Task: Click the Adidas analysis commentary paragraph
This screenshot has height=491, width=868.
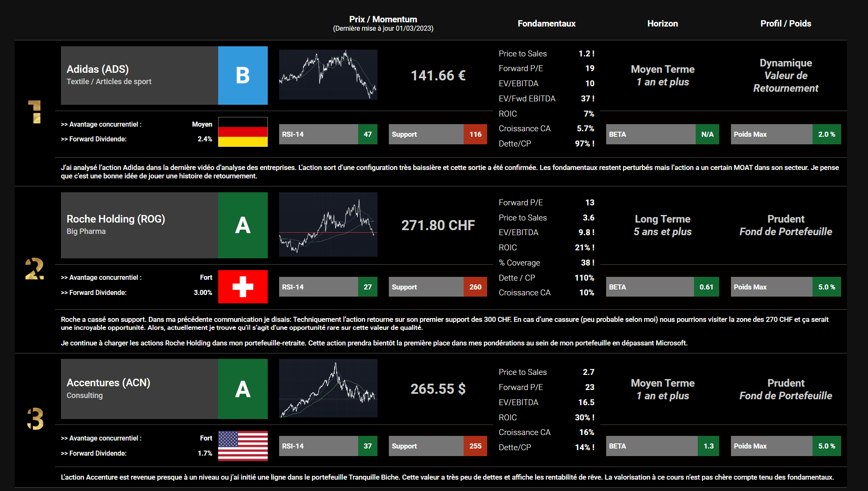Action: pyautogui.click(x=450, y=172)
